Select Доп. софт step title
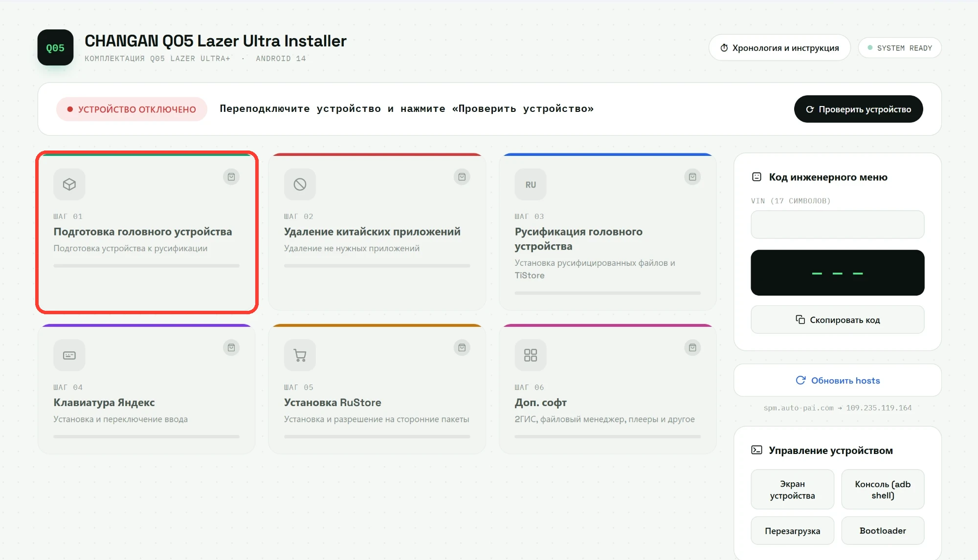This screenshot has width=978, height=560. pos(540,403)
